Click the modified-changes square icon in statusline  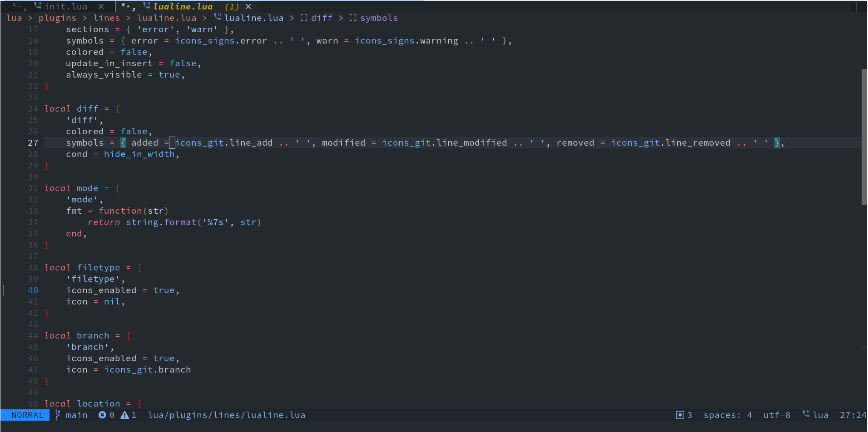pos(680,415)
